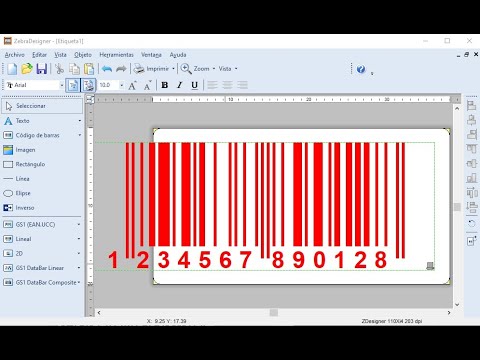Image resolution: width=480 pixels, height=360 pixels.
Task: Click the Cut scissors icon
Action: click(59, 69)
